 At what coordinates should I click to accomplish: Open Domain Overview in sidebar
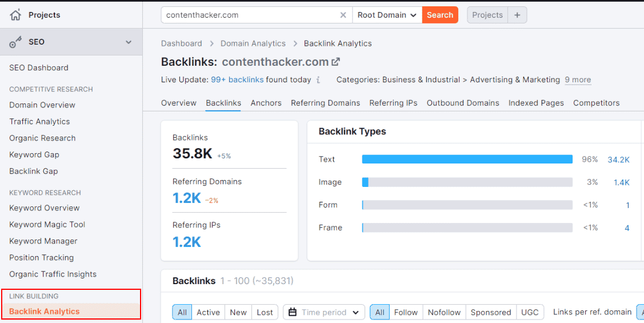(x=42, y=105)
